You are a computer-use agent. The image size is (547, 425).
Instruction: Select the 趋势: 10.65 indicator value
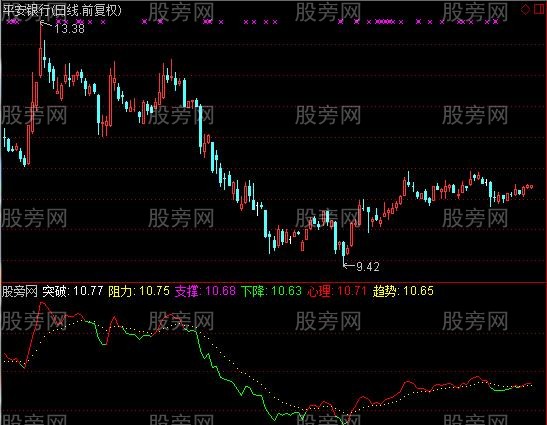[x=403, y=291]
